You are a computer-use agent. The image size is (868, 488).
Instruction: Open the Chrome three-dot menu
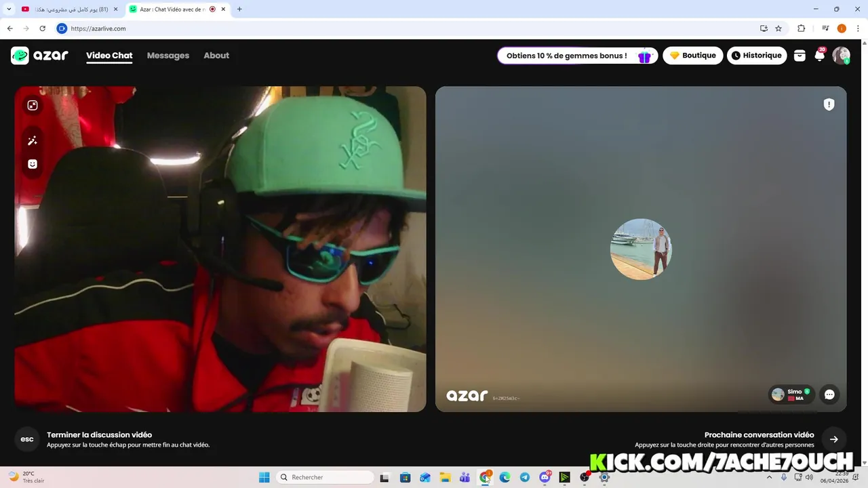pyautogui.click(x=859, y=28)
